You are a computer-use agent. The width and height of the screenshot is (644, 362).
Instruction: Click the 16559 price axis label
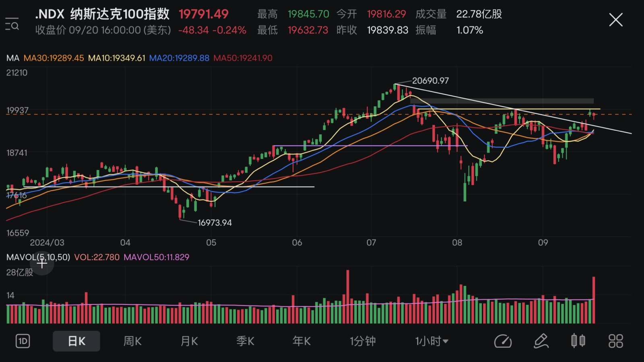18,233
